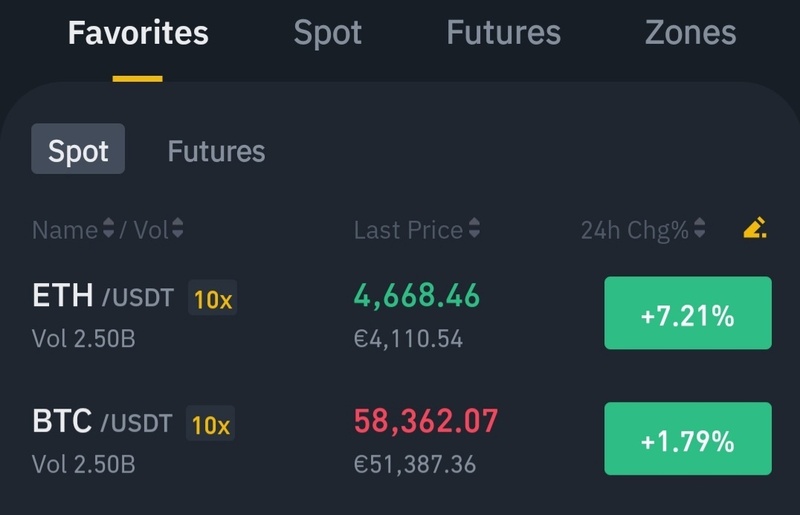Image resolution: width=800 pixels, height=515 pixels.
Task: Switch to the Futures top tab
Action: tap(503, 33)
